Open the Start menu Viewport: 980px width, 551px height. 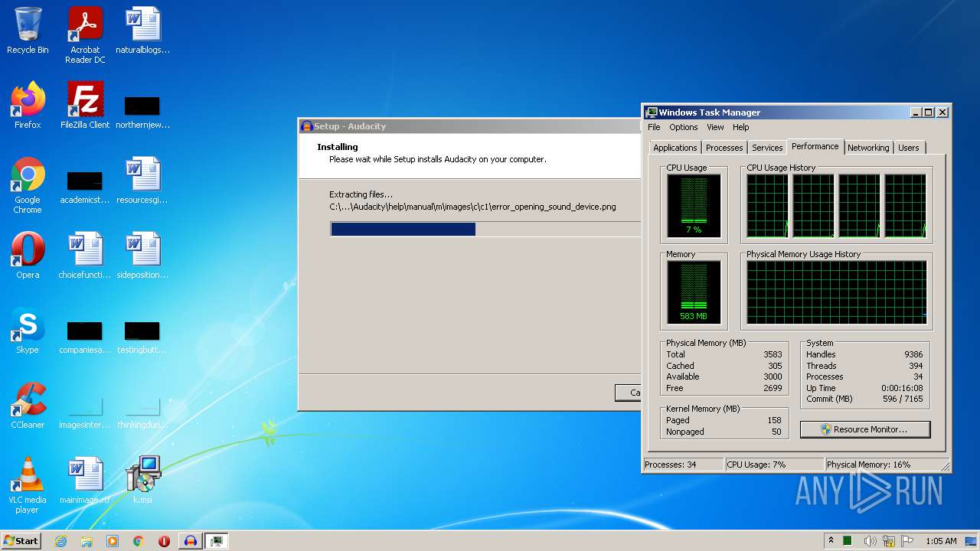pos(21,541)
